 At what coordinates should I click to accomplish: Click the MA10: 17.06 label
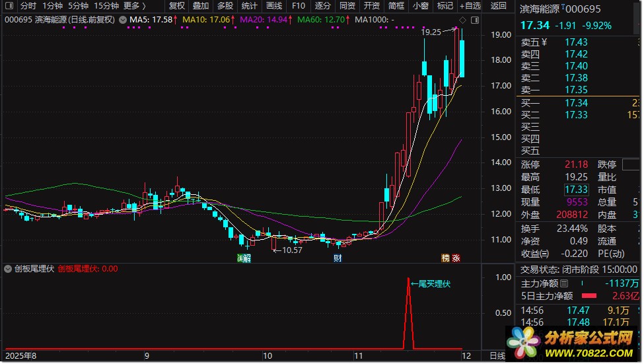(x=206, y=20)
